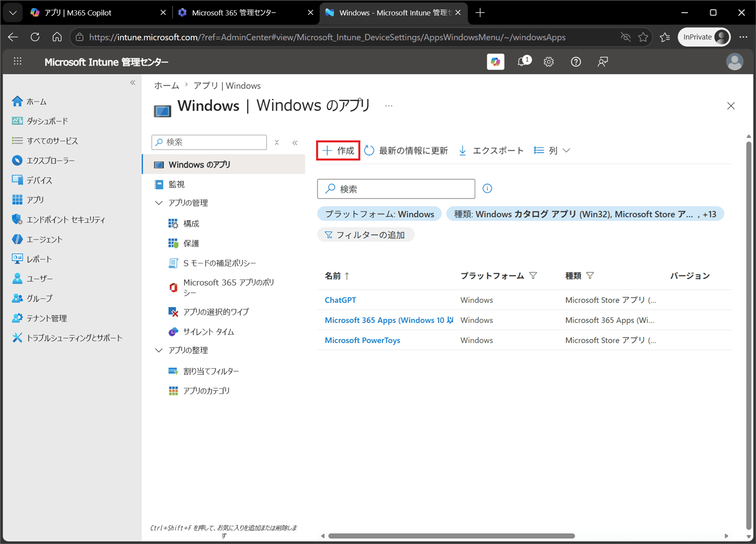Open ユーザー in left navigation

coord(32,279)
